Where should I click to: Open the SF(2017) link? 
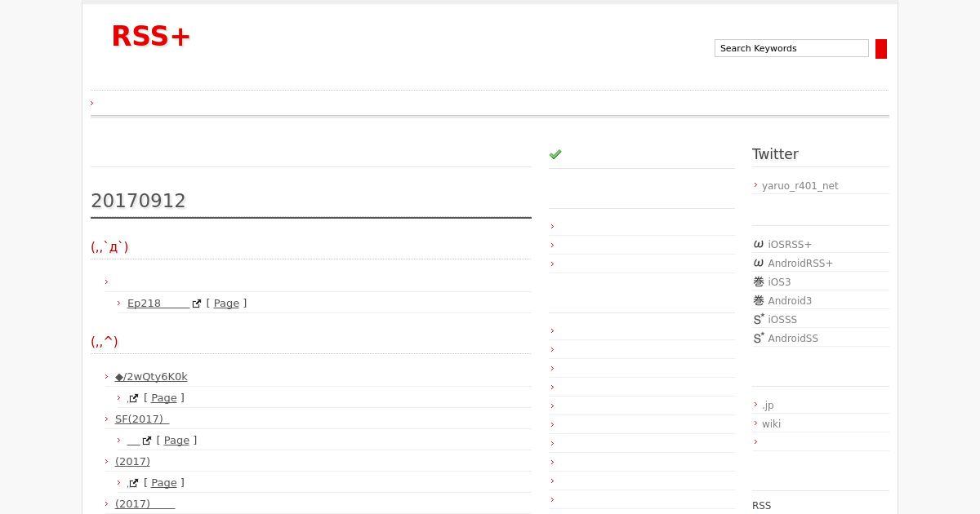pyautogui.click(x=141, y=419)
